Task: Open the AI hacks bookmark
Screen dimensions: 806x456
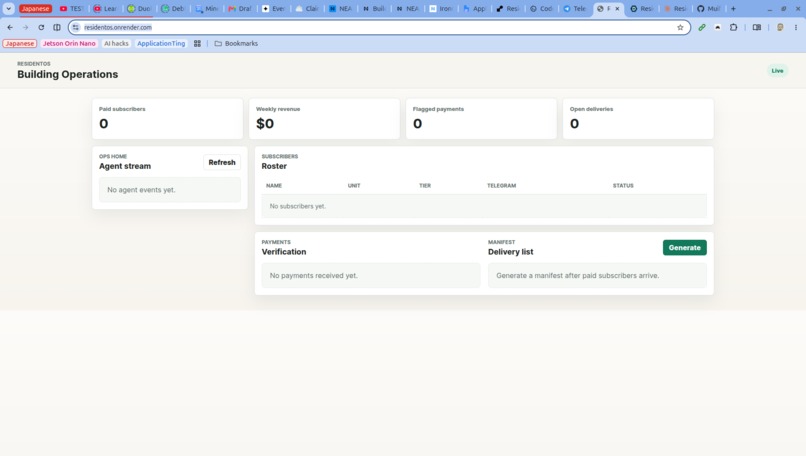Action: 116,44
